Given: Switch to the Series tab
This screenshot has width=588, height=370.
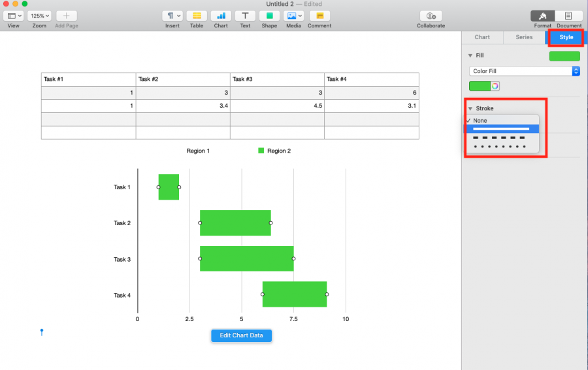Looking at the screenshot, I should 524,37.
